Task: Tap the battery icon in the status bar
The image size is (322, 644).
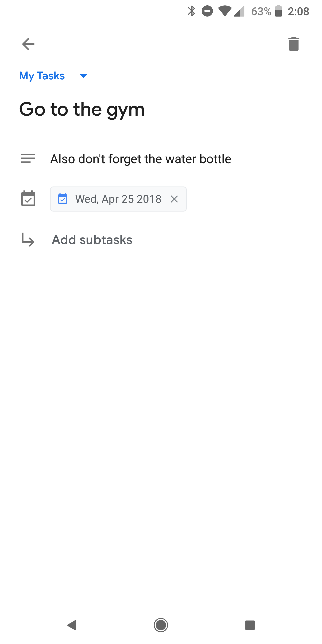Action: pyautogui.click(x=278, y=11)
